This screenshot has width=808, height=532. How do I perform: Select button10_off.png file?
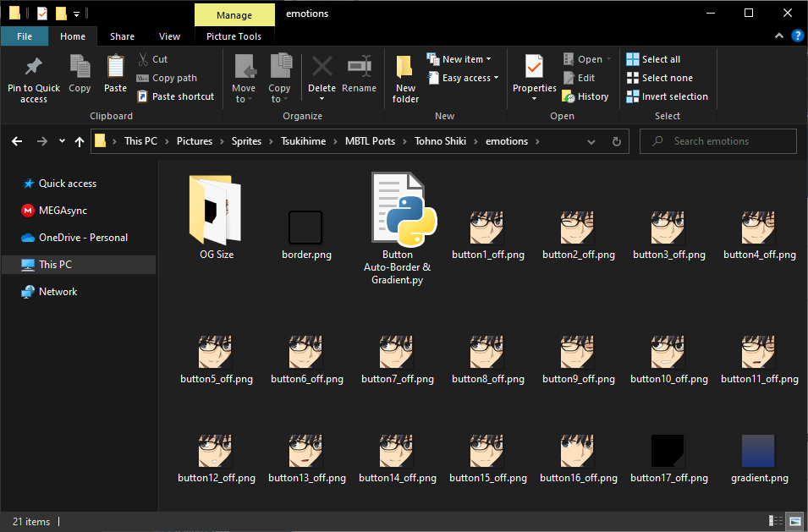coord(669,359)
